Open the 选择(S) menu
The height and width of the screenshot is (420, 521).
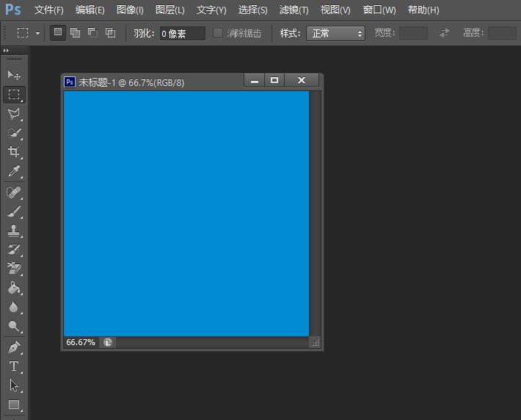(x=253, y=10)
